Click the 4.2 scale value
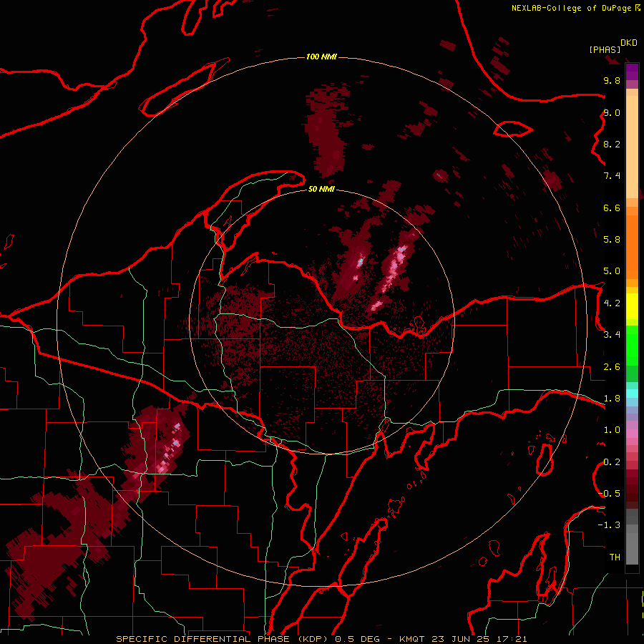The height and width of the screenshot is (644, 644). coord(612,303)
